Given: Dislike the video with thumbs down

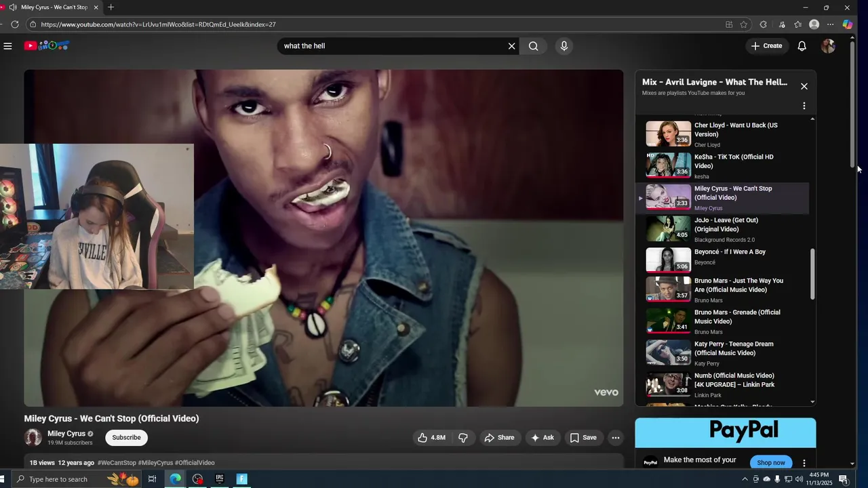Looking at the screenshot, I should click(463, 438).
